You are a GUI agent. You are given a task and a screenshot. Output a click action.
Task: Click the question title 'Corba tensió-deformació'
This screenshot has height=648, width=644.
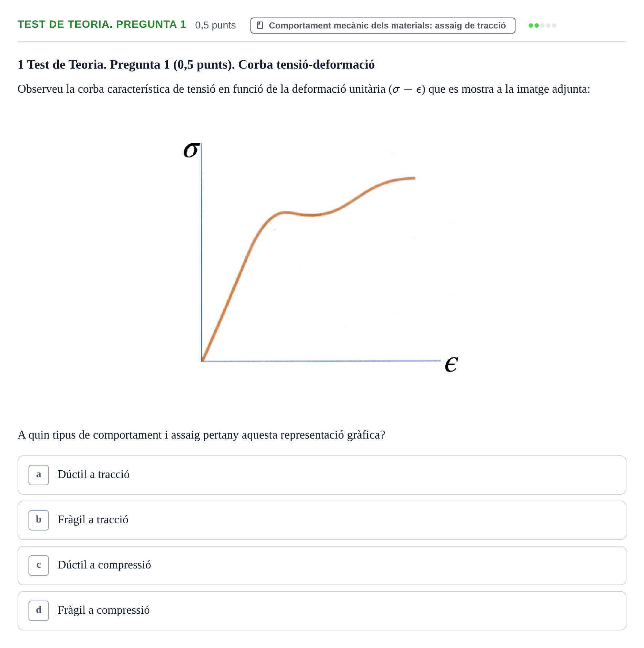pos(306,65)
